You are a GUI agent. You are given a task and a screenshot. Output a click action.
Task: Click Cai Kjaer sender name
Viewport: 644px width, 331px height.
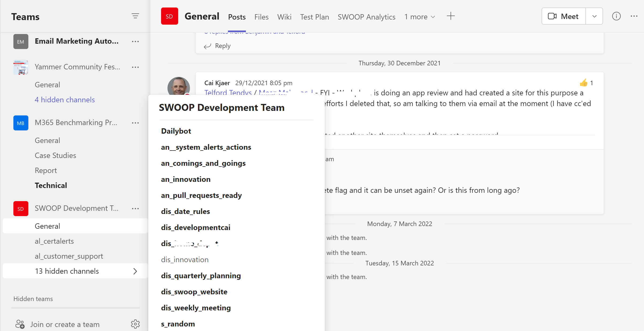pyautogui.click(x=217, y=83)
